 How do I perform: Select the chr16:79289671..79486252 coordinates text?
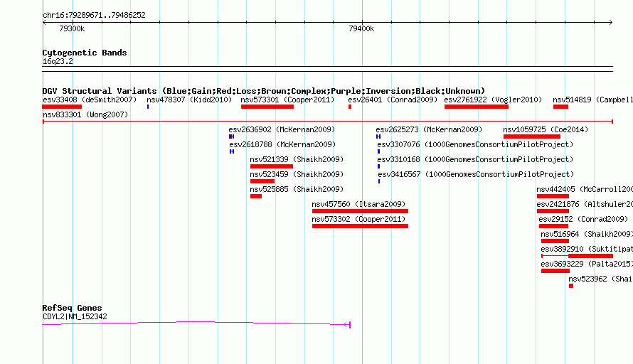[x=94, y=16]
